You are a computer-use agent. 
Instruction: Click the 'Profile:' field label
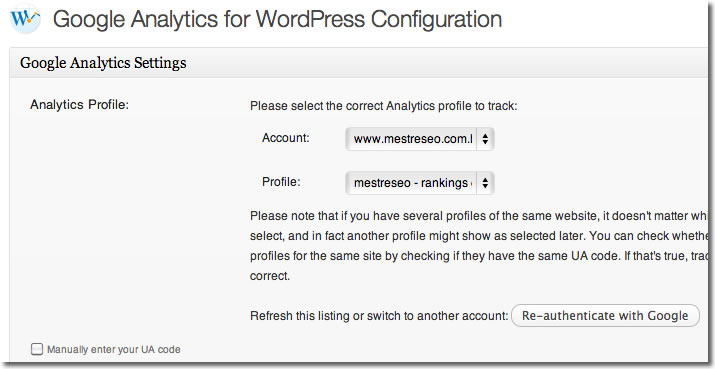click(x=281, y=182)
